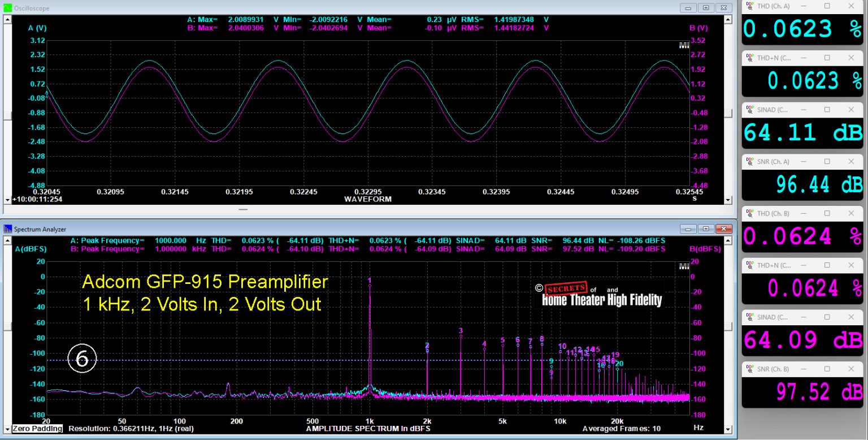Click the DDP icon on THD (Ch. B) meter
This screenshot has width=868, height=440.
click(x=750, y=213)
